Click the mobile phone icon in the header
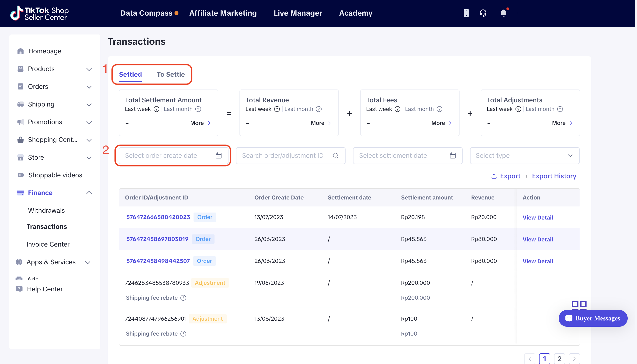637x364 pixels. pos(466,13)
